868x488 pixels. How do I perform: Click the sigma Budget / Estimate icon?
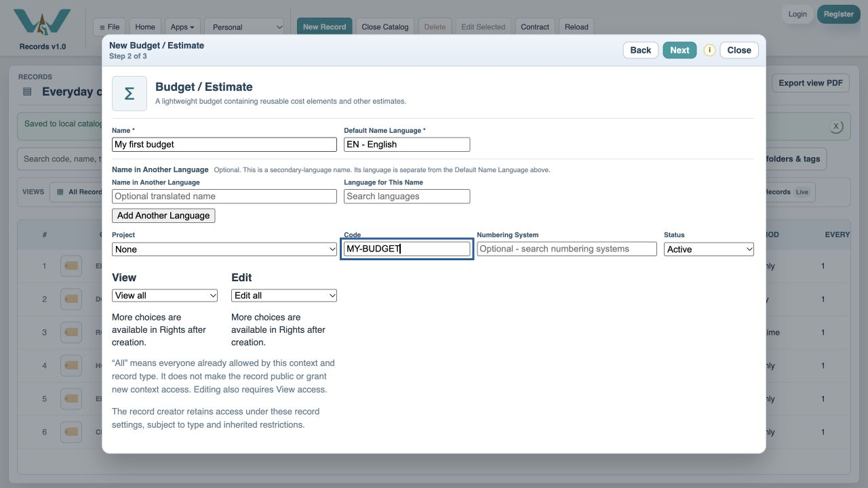click(130, 94)
